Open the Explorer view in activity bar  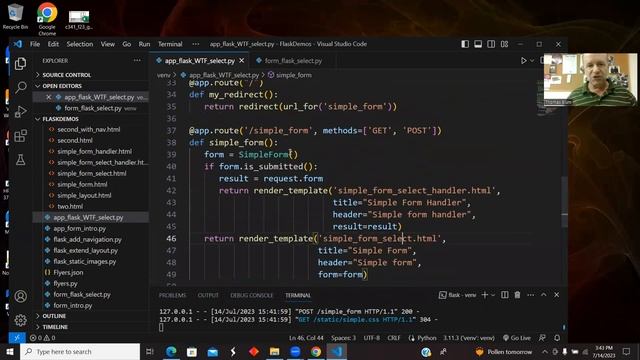(x=20, y=64)
